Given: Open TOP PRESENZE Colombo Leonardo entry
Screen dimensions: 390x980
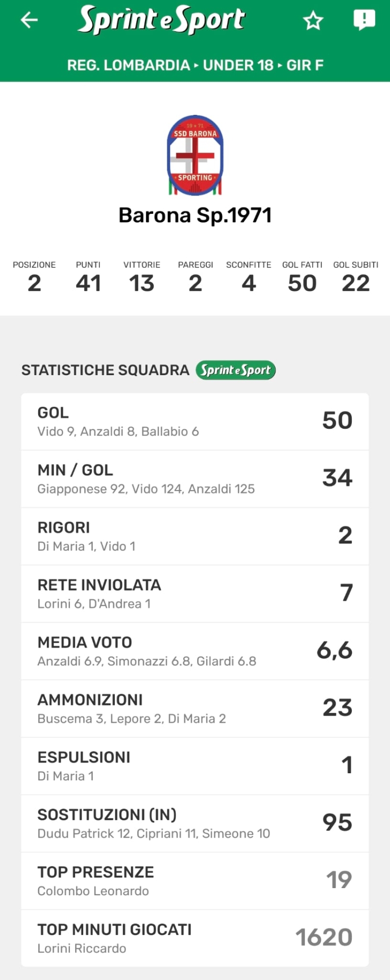Looking at the screenshot, I should [194, 881].
